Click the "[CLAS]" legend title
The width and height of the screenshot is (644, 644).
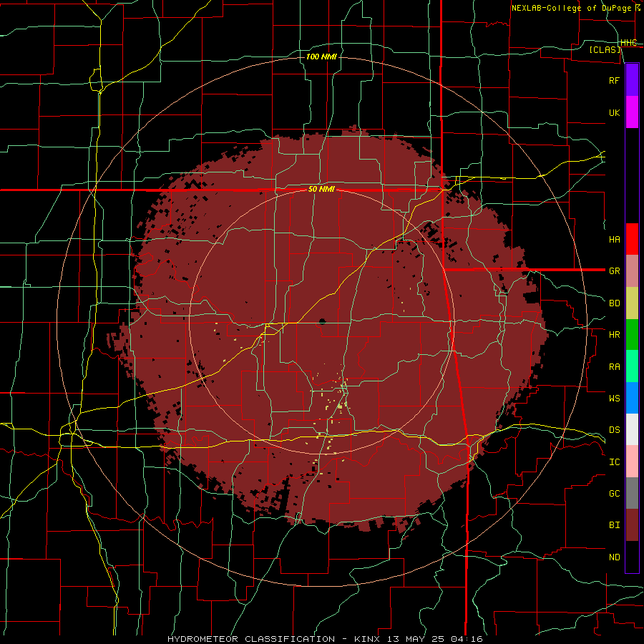point(605,49)
